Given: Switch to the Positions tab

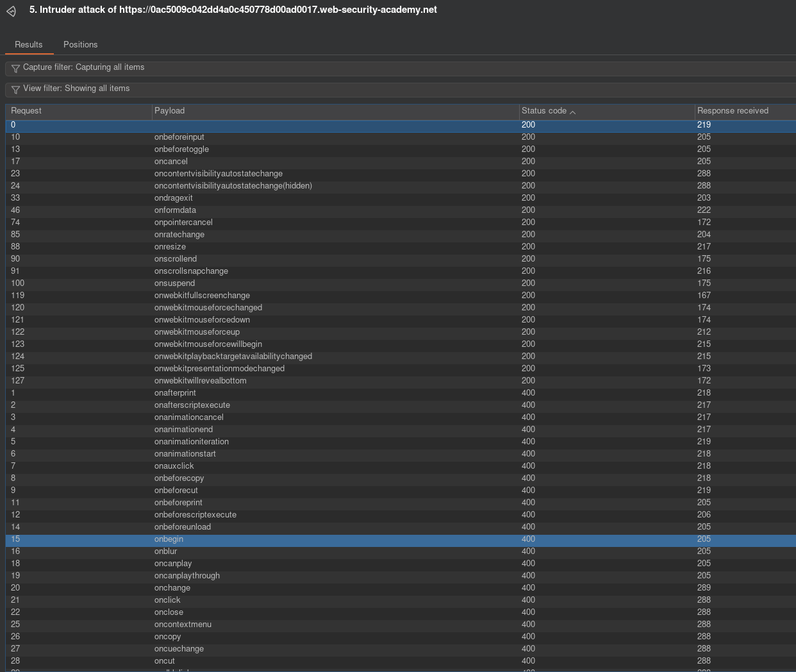Looking at the screenshot, I should click(x=80, y=44).
